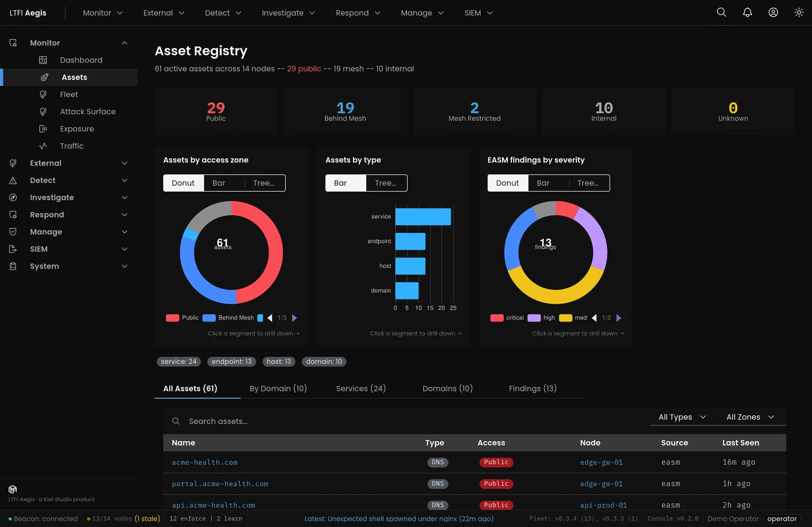Switch access zone chart to Donut
Image resolution: width=812 pixels, height=527 pixels.
pos(183,183)
